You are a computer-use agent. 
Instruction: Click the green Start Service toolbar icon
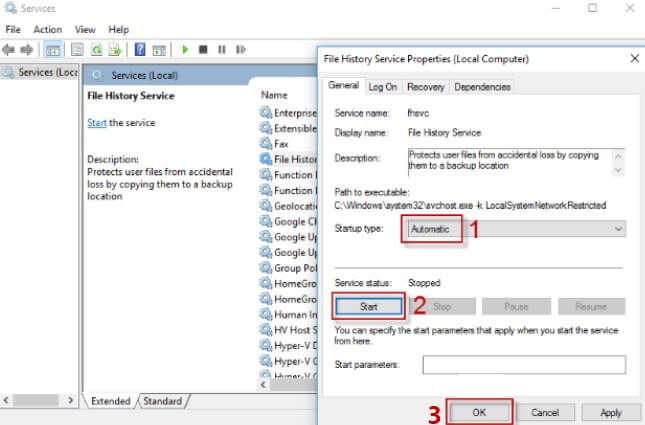click(185, 50)
